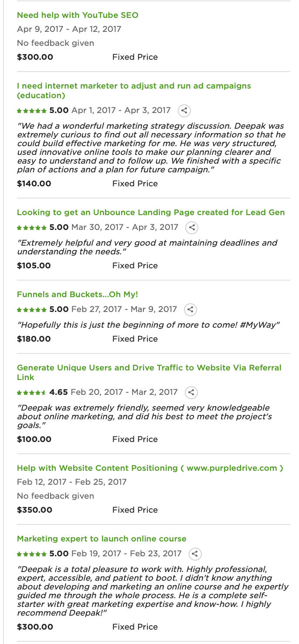Open 'Funnels and Buckets...Oh My!' job
This screenshot has height=644, width=299.
78,295
